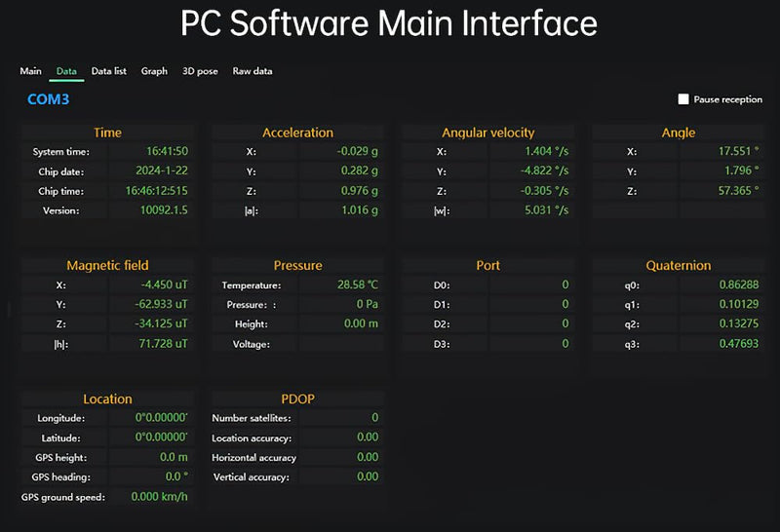This screenshot has width=780, height=532.
Task: Select the D2 port value
Action: click(565, 323)
